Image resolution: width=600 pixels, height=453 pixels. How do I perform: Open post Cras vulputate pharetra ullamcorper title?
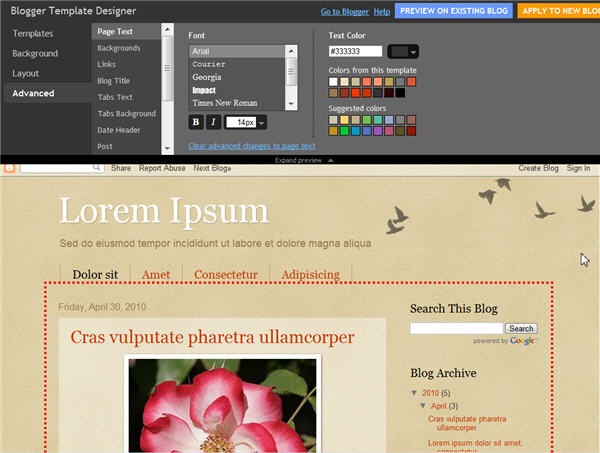click(212, 337)
